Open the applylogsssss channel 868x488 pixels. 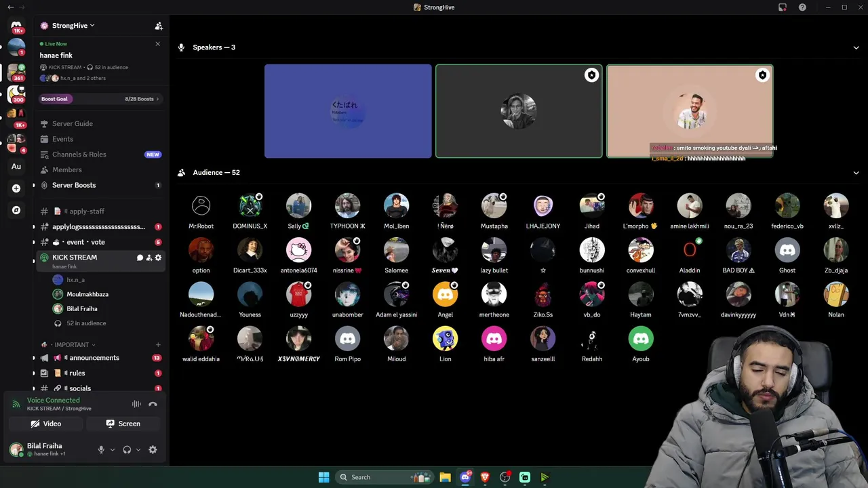[99, 226]
